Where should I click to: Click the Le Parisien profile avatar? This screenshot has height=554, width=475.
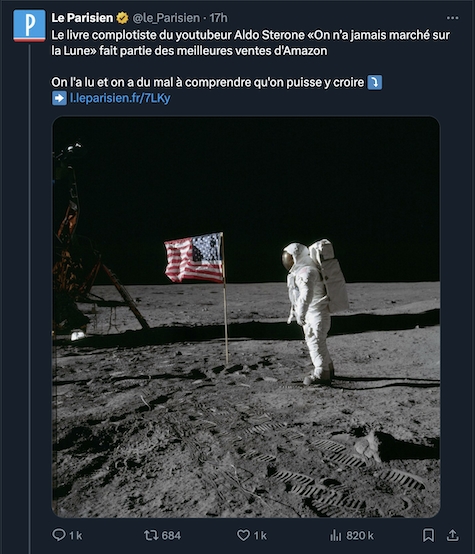coord(29,26)
